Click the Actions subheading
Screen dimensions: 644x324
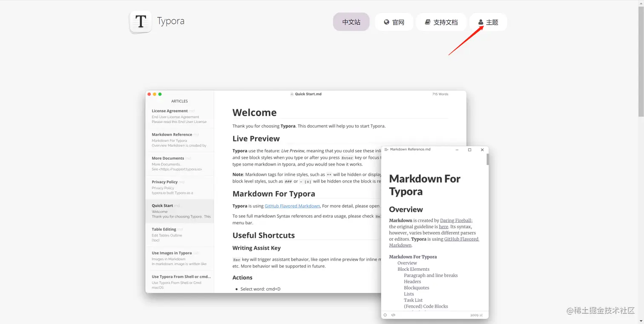pyautogui.click(x=242, y=278)
